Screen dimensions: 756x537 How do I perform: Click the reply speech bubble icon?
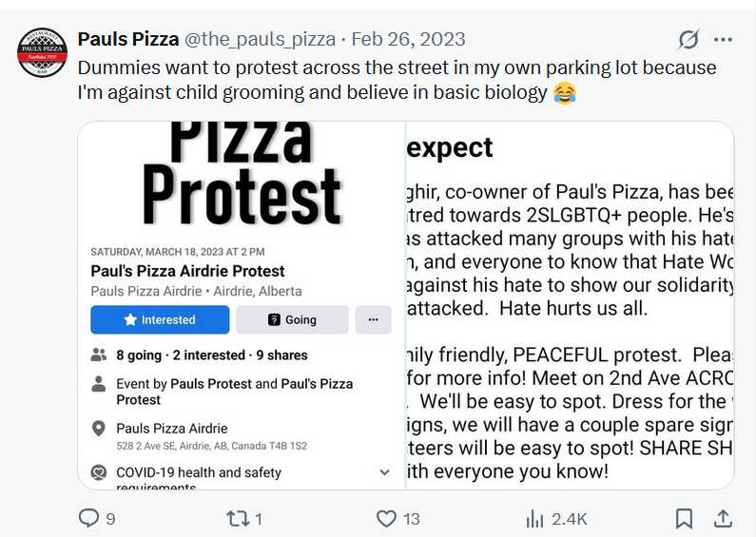88,519
